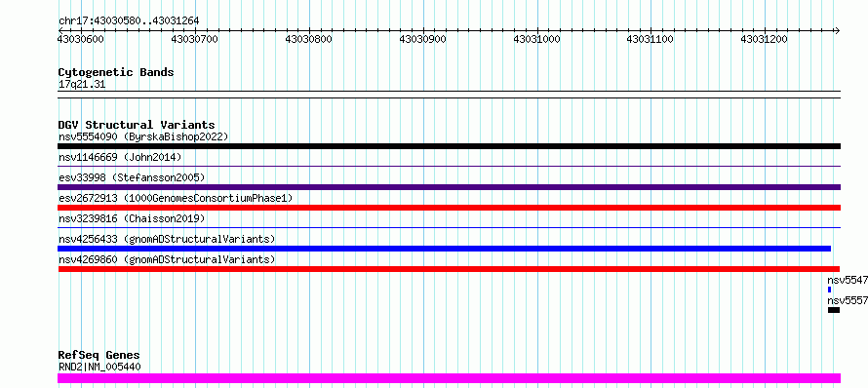Click the 17q21.31 band label

[82, 85]
